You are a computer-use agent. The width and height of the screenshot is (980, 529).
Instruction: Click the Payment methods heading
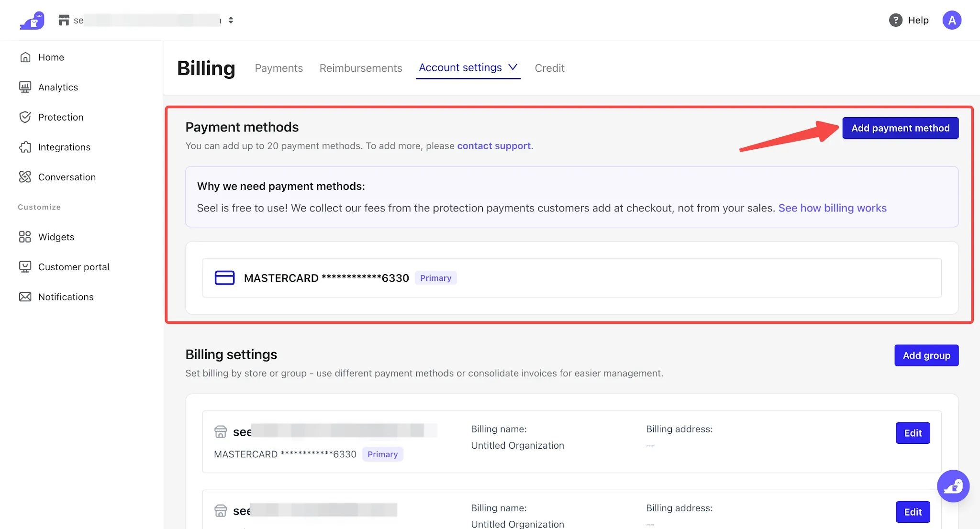point(242,127)
